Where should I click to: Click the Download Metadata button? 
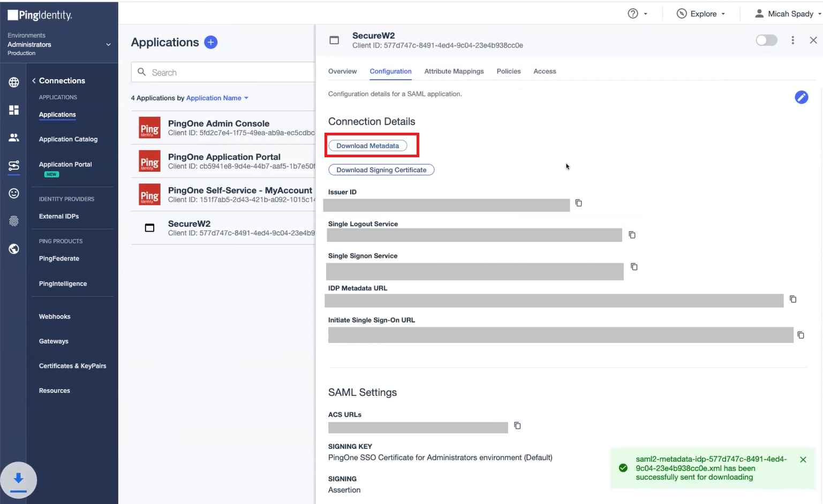[367, 146]
